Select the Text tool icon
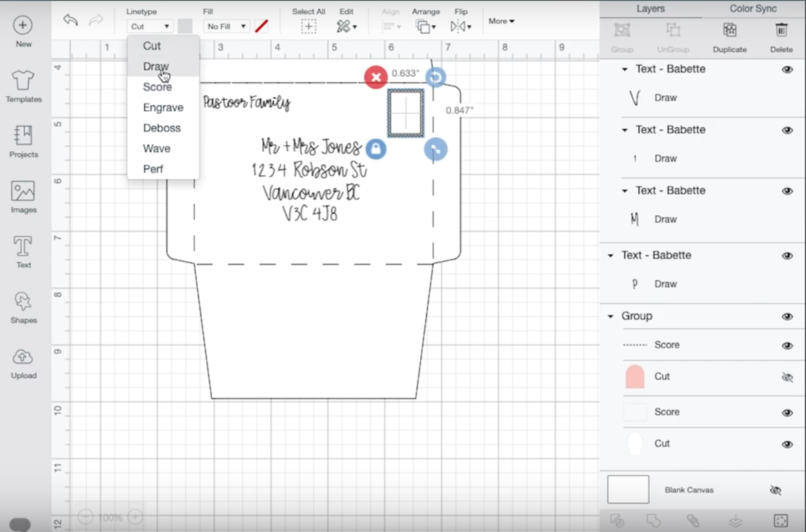The image size is (806, 532). 23,247
